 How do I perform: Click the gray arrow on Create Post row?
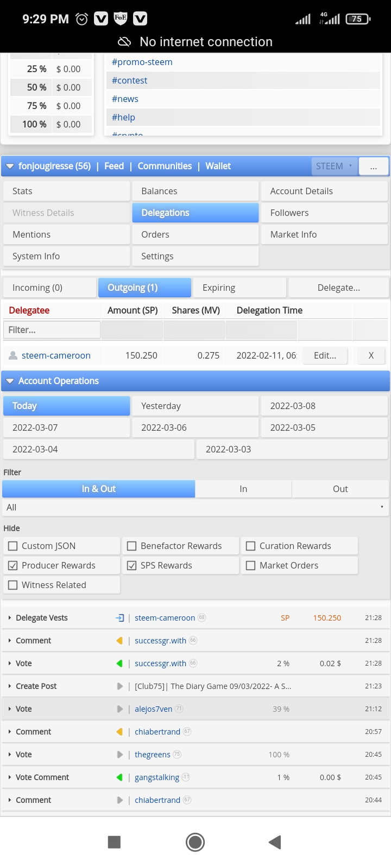(x=120, y=686)
